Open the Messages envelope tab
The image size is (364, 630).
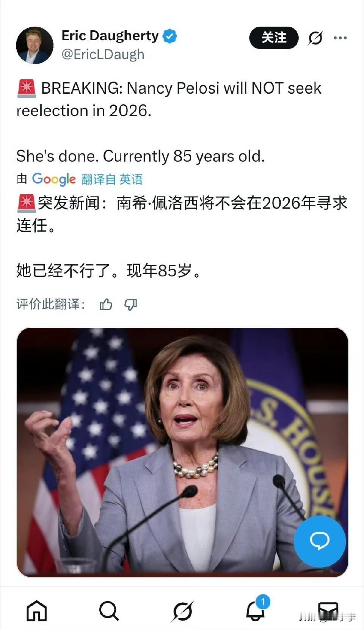click(328, 611)
